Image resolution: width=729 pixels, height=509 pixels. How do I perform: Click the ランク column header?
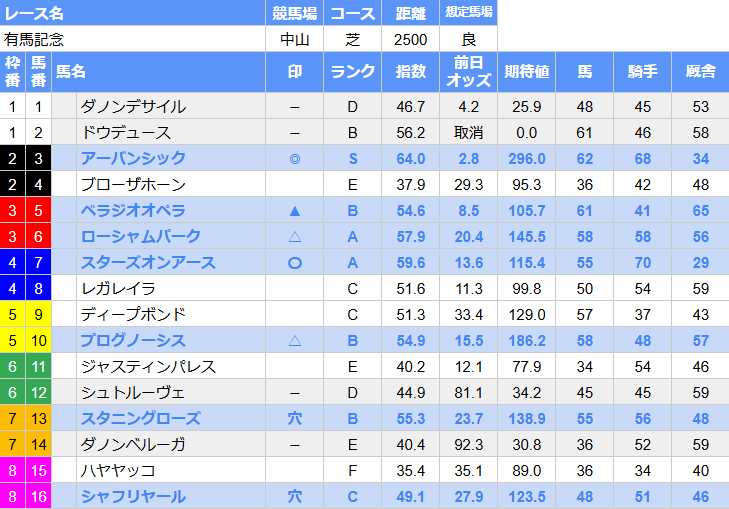352,72
